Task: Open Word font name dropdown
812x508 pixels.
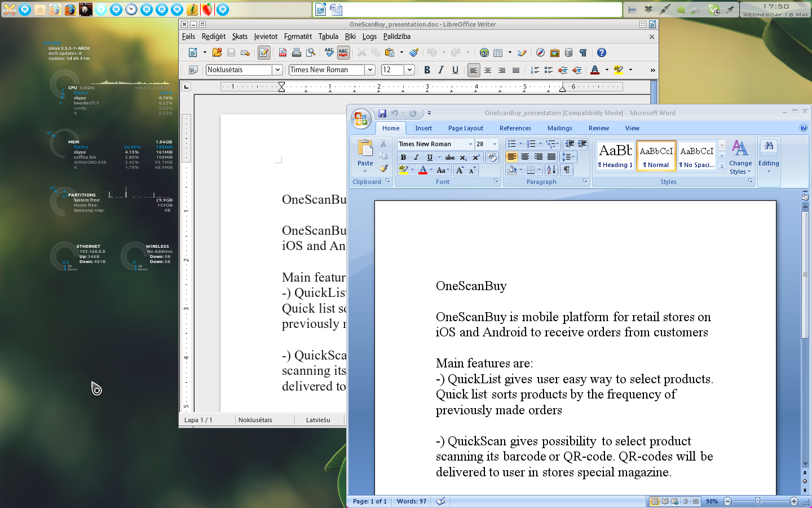Action: click(x=470, y=144)
